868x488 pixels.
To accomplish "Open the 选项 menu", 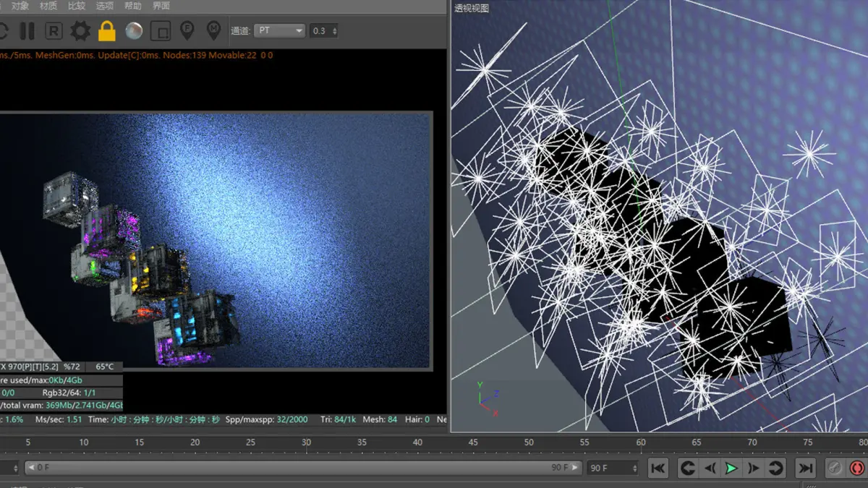I will tap(104, 6).
